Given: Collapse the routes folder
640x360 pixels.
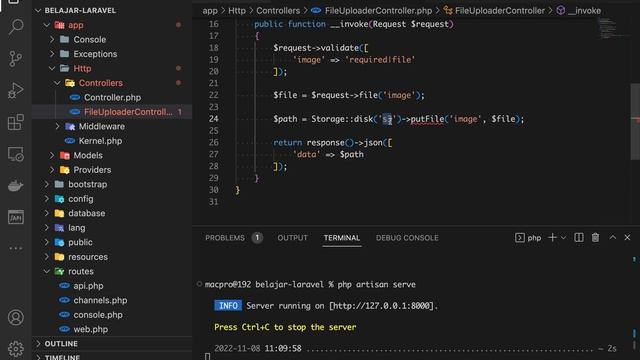Looking at the screenshot, I should [x=47, y=271].
